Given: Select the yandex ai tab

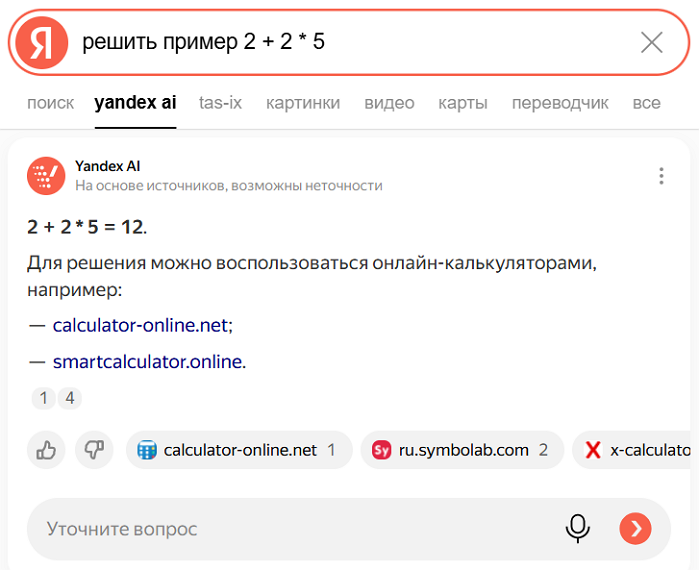Looking at the screenshot, I should (x=136, y=103).
